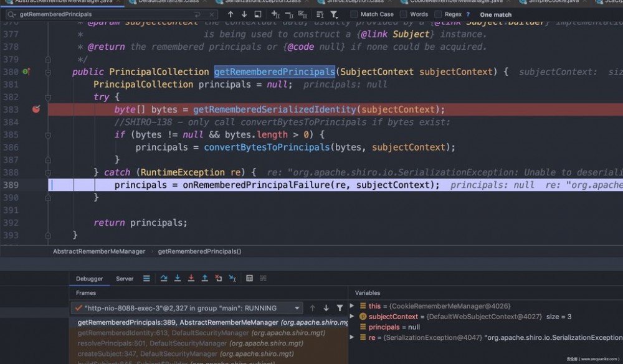The width and height of the screenshot is (623, 364).
Task: Click Step Over icon in debugger toolbar
Action: pos(164,278)
